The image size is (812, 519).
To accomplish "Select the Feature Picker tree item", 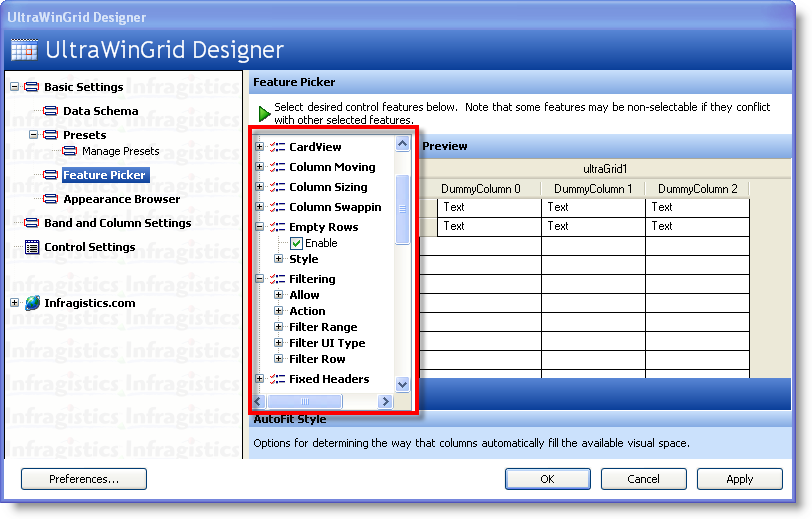I will pyautogui.click(x=104, y=175).
